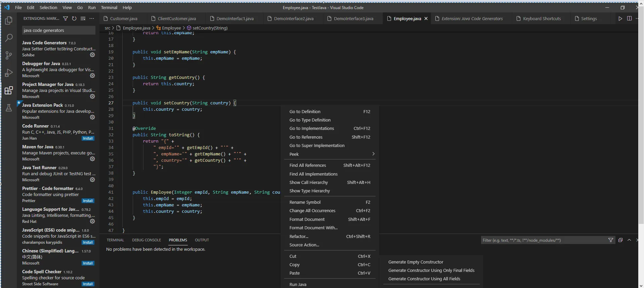Install the Code Runner extension
This screenshot has width=644, height=288.
(x=88, y=138)
